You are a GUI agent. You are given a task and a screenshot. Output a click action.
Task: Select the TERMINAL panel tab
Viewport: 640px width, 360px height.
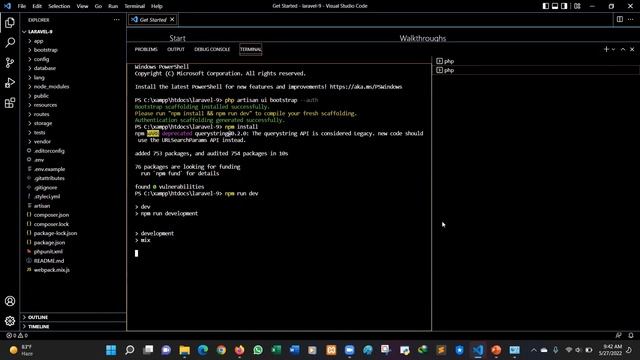(251, 49)
